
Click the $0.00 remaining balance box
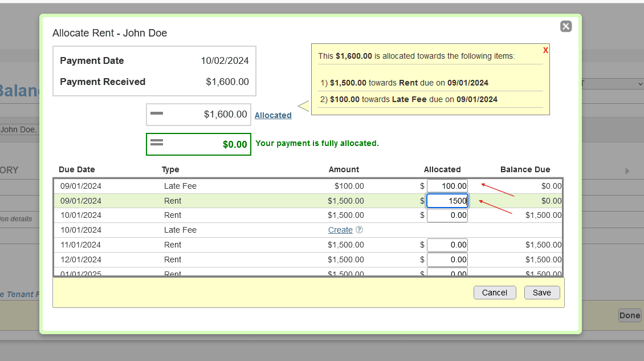click(198, 144)
